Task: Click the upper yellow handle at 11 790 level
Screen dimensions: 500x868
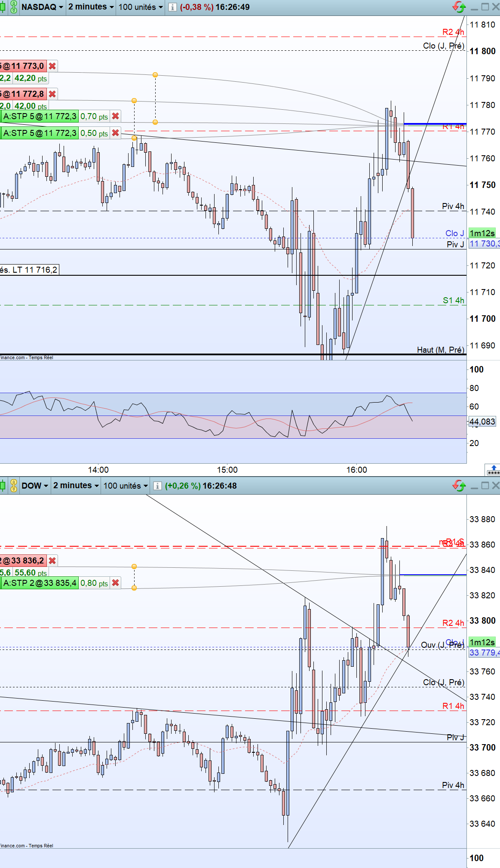Action: 155,75
